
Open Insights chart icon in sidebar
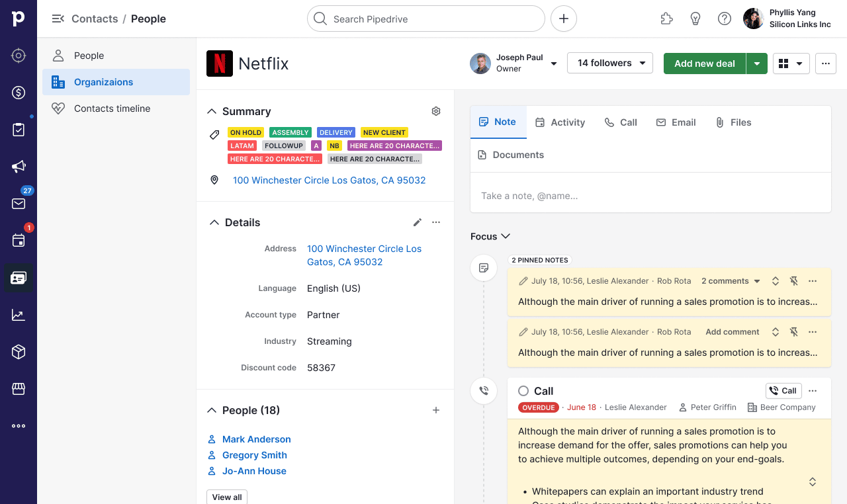pyautogui.click(x=19, y=315)
